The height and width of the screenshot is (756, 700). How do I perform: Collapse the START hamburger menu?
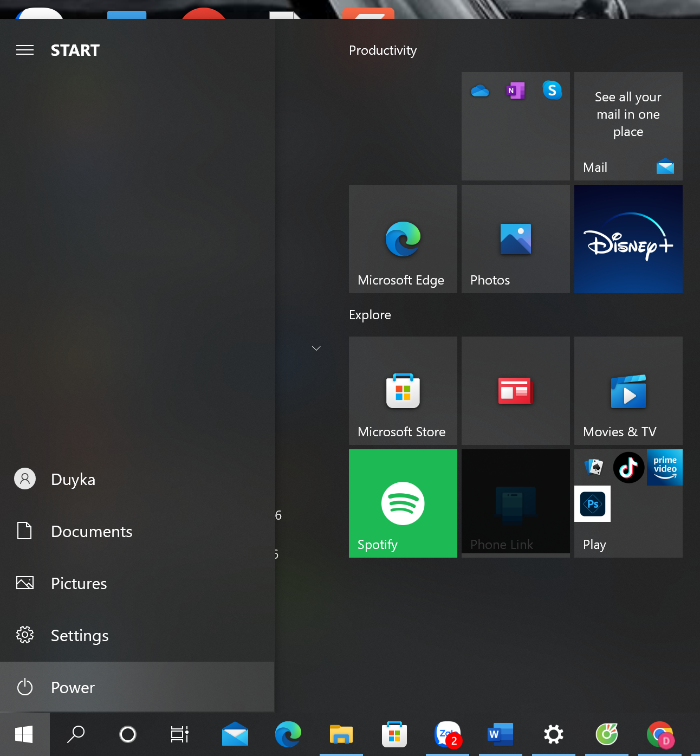tap(25, 50)
